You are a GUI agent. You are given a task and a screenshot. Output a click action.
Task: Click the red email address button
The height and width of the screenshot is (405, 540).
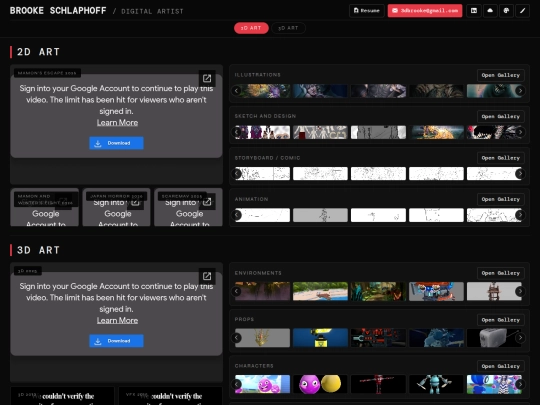(x=425, y=11)
